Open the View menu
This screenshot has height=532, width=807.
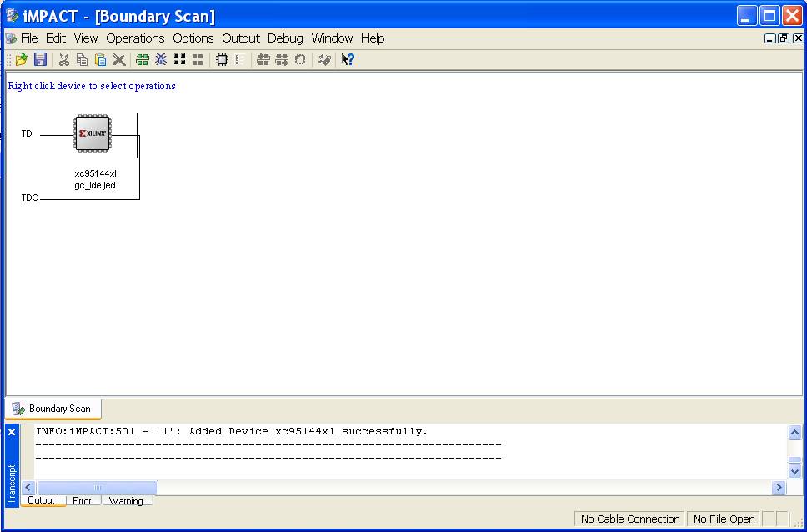click(85, 38)
